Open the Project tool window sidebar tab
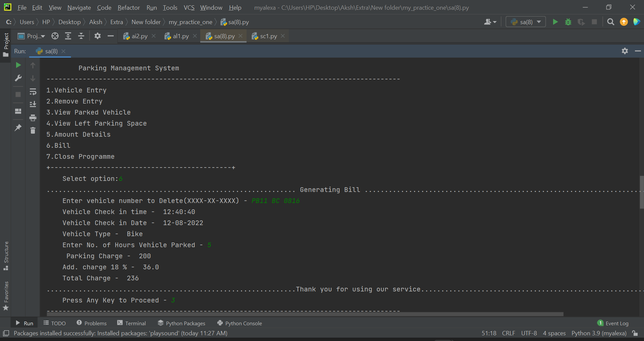 coord(6,45)
